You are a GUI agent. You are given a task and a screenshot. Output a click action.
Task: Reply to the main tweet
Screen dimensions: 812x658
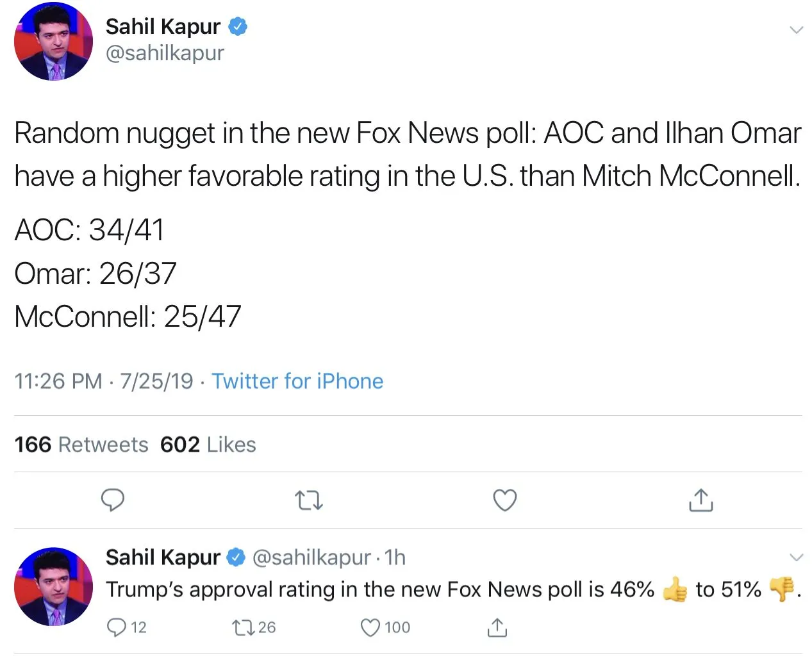click(113, 500)
